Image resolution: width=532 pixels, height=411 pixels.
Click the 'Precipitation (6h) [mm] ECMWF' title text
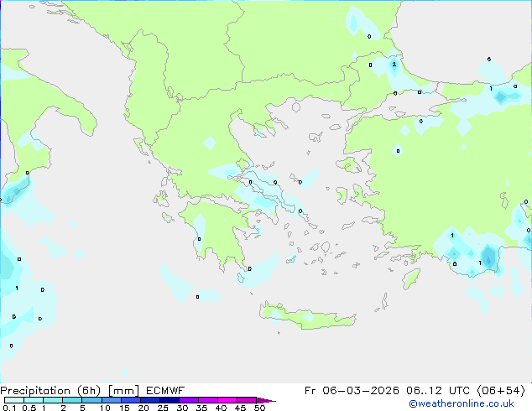pyautogui.click(x=92, y=391)
